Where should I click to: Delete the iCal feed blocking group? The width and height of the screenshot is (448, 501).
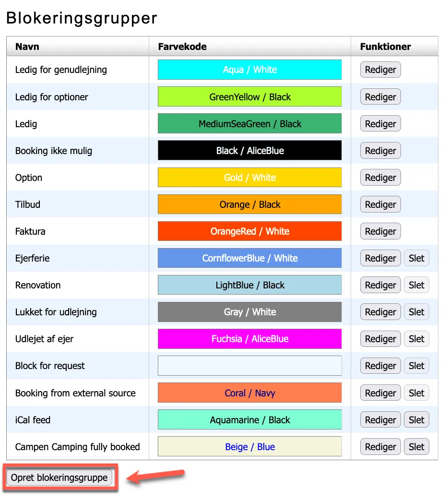click(416, 420)
